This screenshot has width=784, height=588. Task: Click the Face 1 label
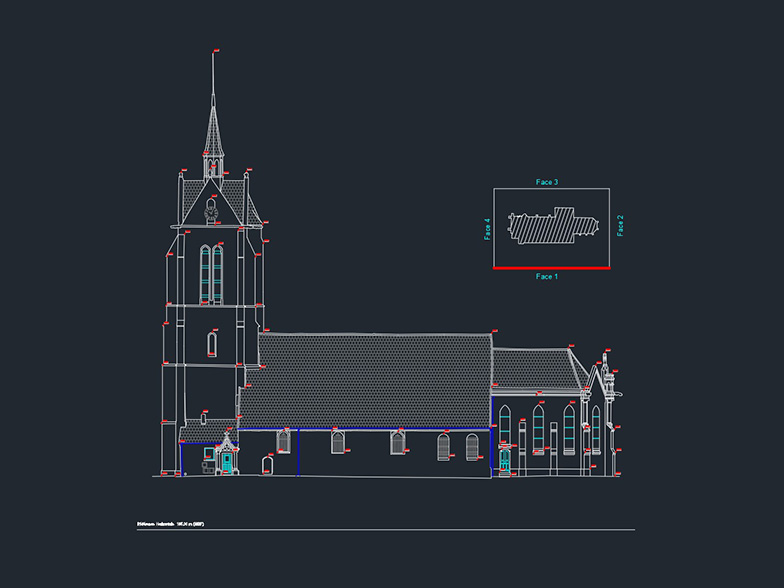pos(546,276)
